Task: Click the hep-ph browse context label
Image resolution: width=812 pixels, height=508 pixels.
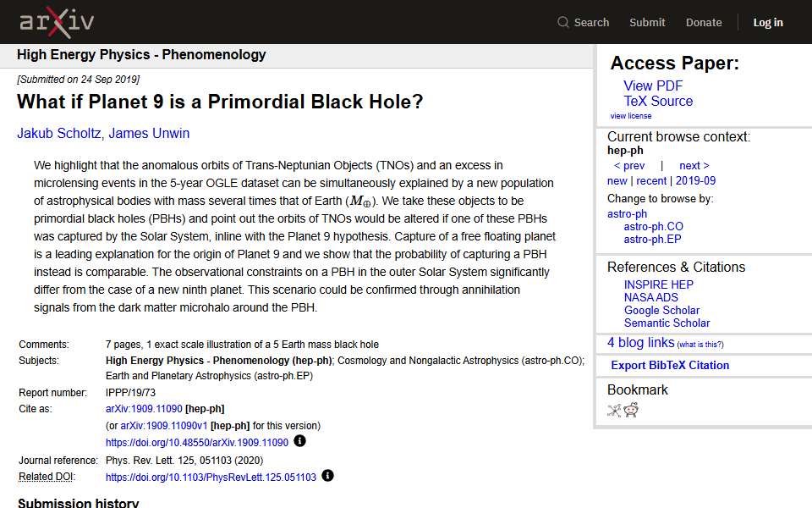Action: tap(625, 151)
